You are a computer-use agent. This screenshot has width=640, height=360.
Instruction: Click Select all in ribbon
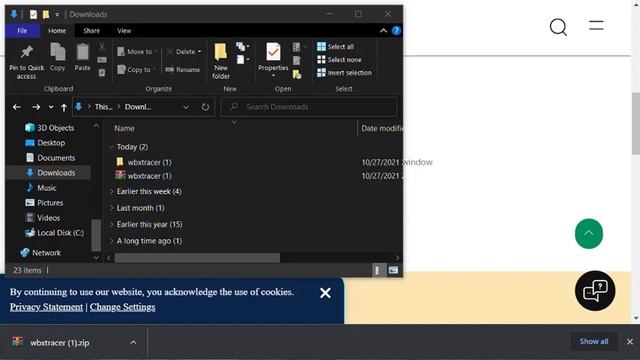click(x=336, y=47)
